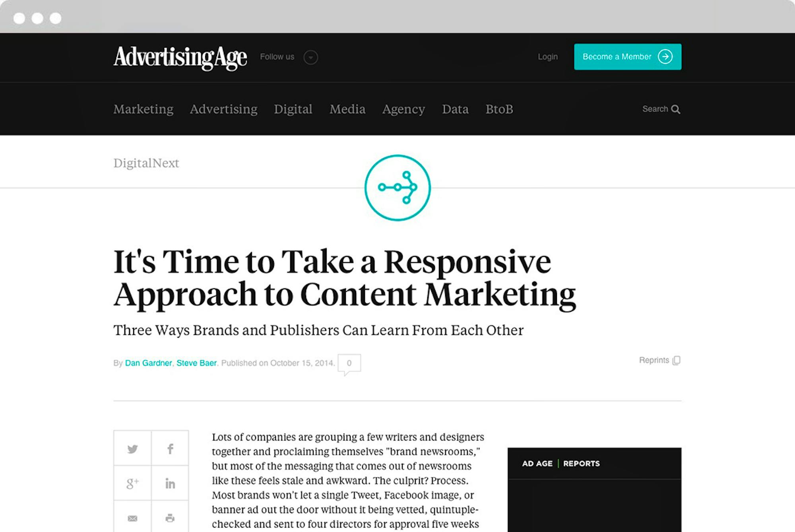Share via the LinkedIn icon
The image size is (795, 532).
tap(170, 483)
